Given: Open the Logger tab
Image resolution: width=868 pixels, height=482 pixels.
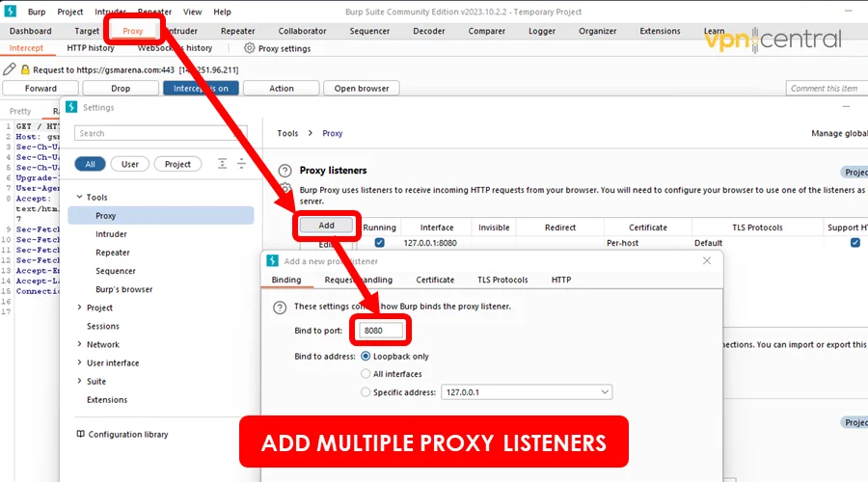Looking at the screenshot, I should coord(542,31).
